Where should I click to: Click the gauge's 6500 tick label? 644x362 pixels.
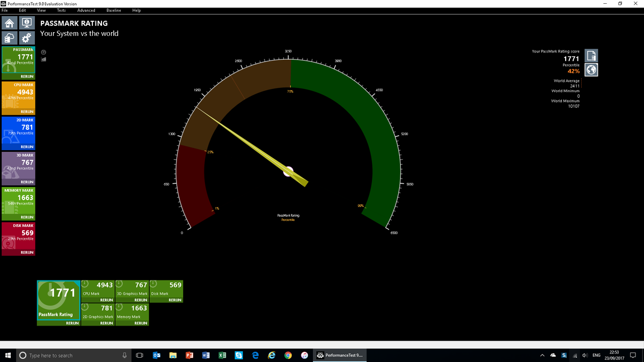pyautogui.click(x=394, y=233)
